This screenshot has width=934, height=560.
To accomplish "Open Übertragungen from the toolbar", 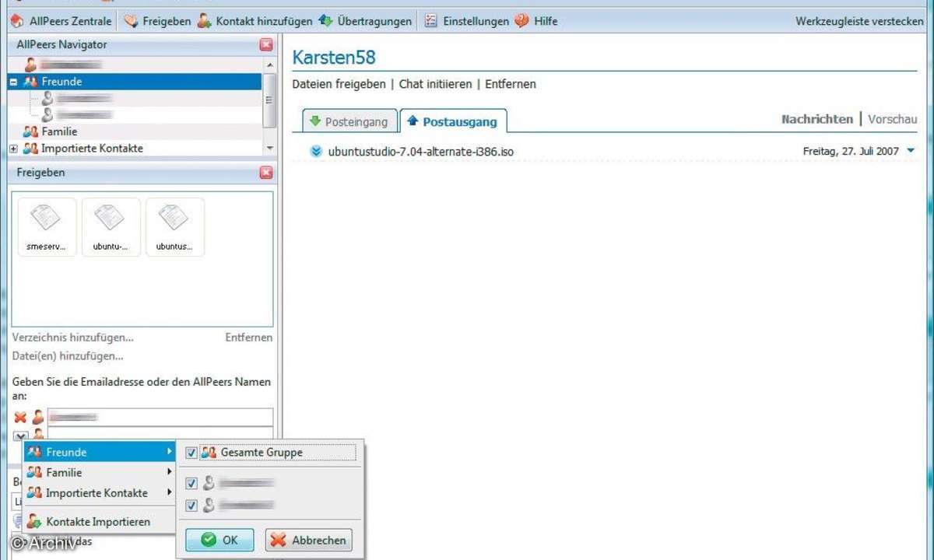I will point(365,21).
